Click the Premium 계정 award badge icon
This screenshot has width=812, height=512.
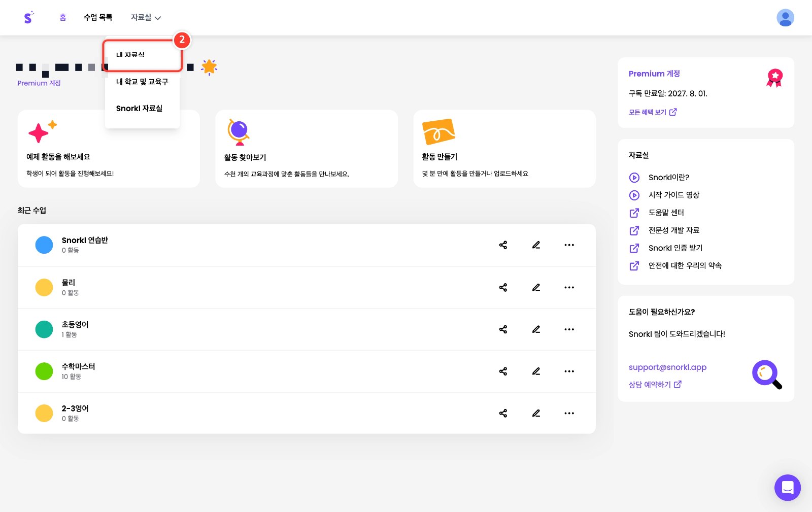(x=774, y=78)
